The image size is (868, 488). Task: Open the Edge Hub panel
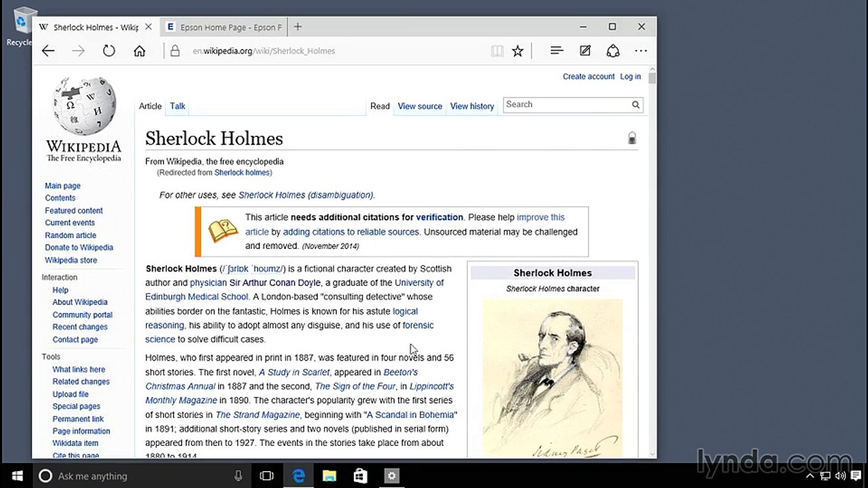[557, 51]
